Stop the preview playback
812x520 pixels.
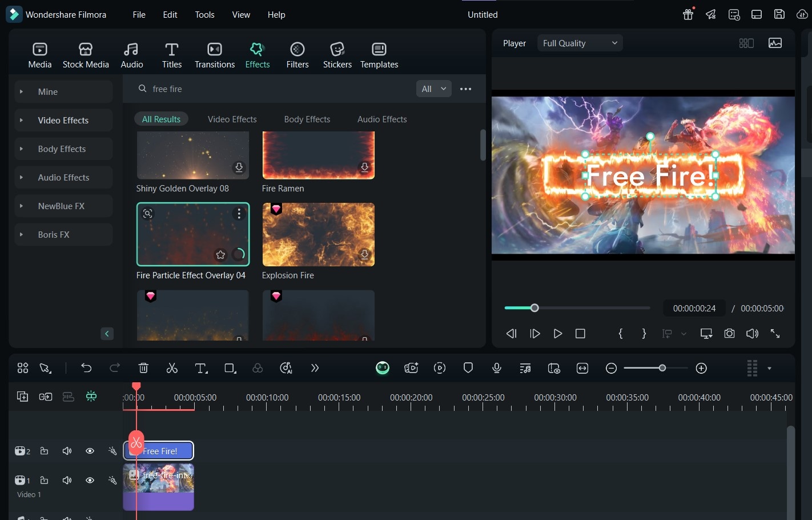click(x=580, y=333)
